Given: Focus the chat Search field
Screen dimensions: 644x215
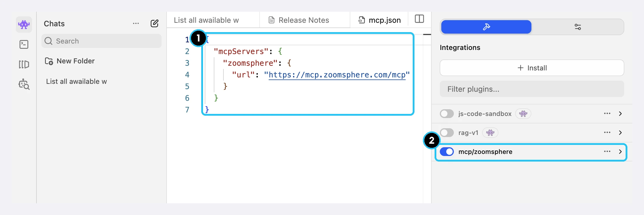Looking at the screenshot, I should pos(101,41).
